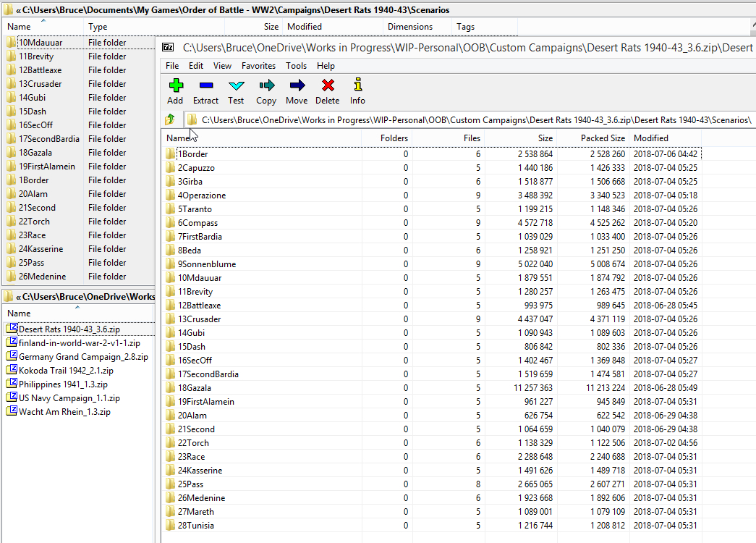
Task: Click the up-folder arrow icon
Action: pos(170,119)
